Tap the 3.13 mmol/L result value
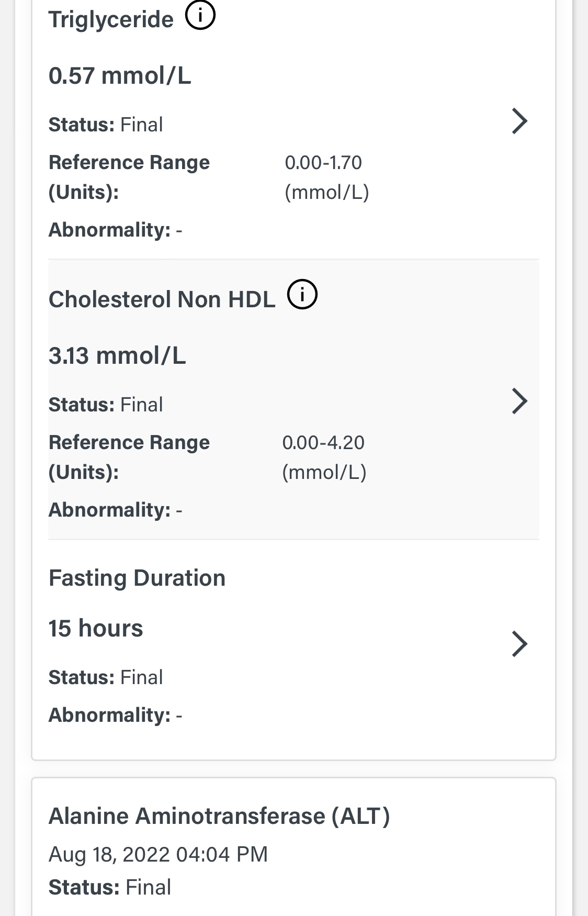The width and height of the screenshot is (588, 916). pos(117,356)
